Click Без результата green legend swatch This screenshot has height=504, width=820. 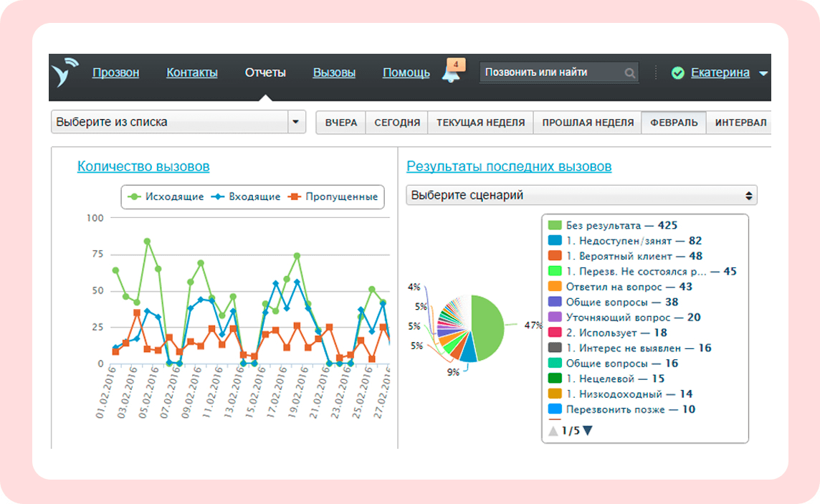click(555, 225)
